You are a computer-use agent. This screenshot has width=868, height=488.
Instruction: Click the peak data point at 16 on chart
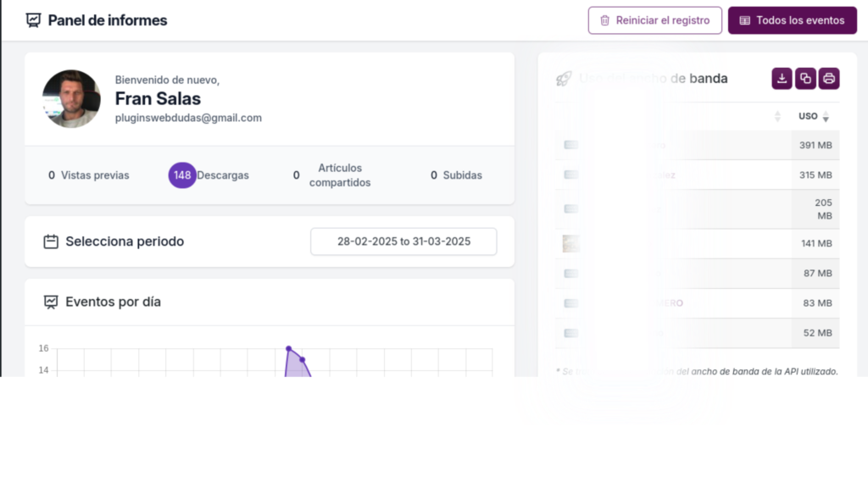(288, 348)
